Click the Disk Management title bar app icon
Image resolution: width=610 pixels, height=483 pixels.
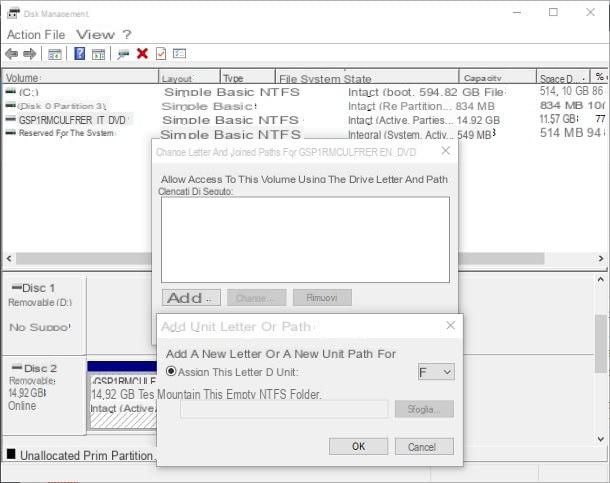pos(13,13)
